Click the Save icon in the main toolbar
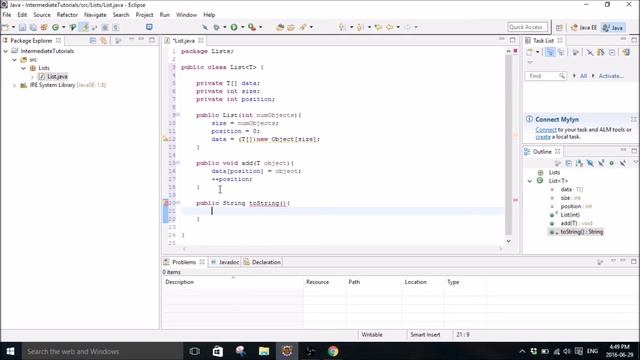Image resolution: width=640 pixels, height=360 pixels. click(22, 27)
